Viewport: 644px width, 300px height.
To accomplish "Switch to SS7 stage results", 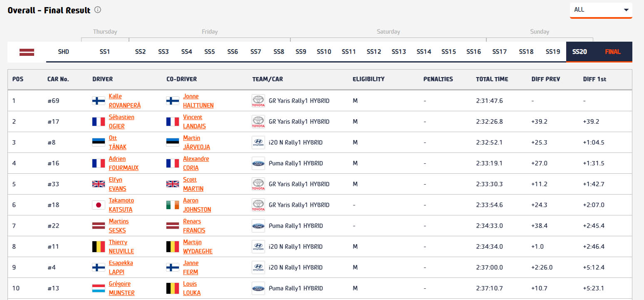I will [x=255, y=52].
